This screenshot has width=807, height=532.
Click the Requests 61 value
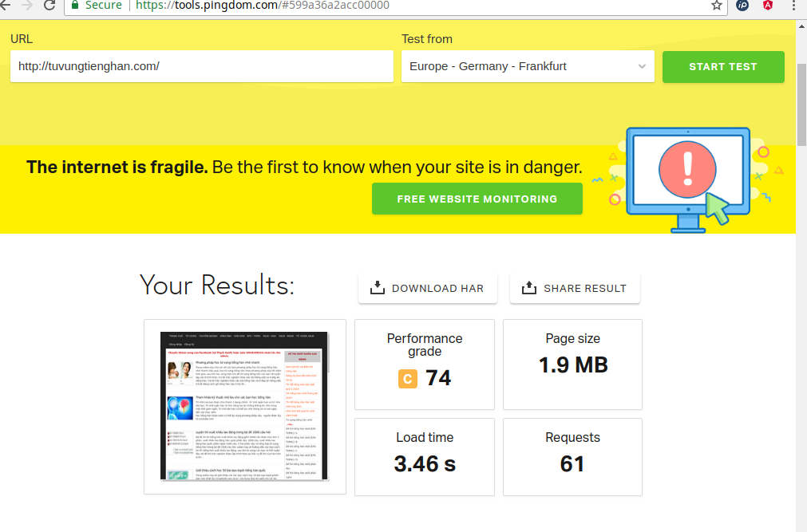tap(572, 463)
